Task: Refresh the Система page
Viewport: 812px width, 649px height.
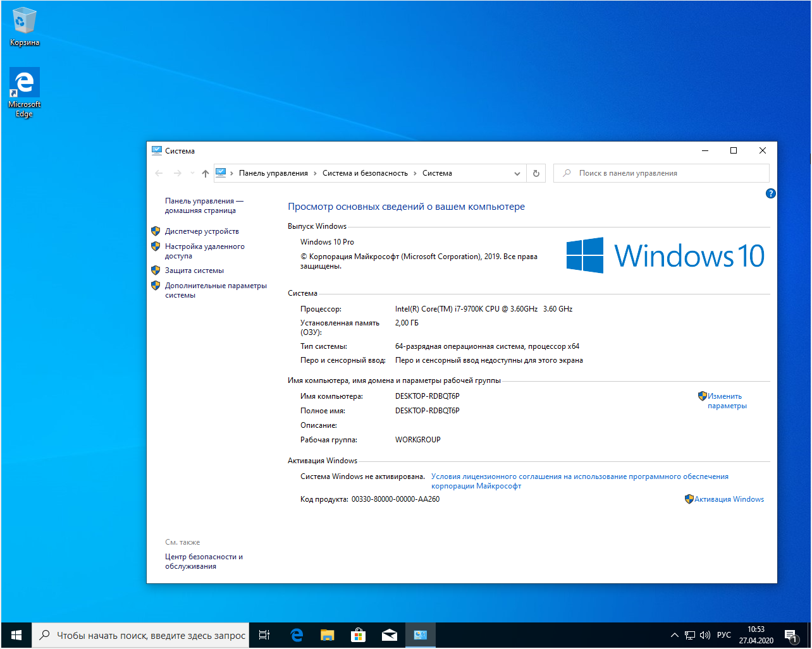Action: pyautogui.click(x=536, y=173)
